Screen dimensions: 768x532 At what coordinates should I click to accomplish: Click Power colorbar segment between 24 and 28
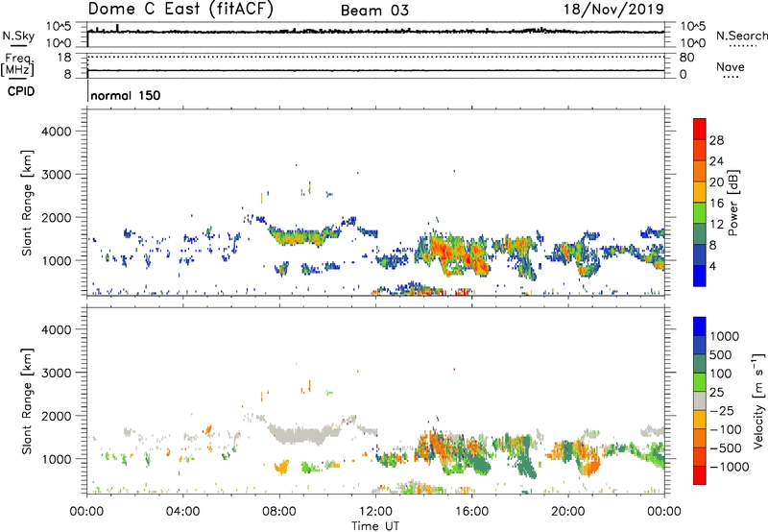point(700,150)
